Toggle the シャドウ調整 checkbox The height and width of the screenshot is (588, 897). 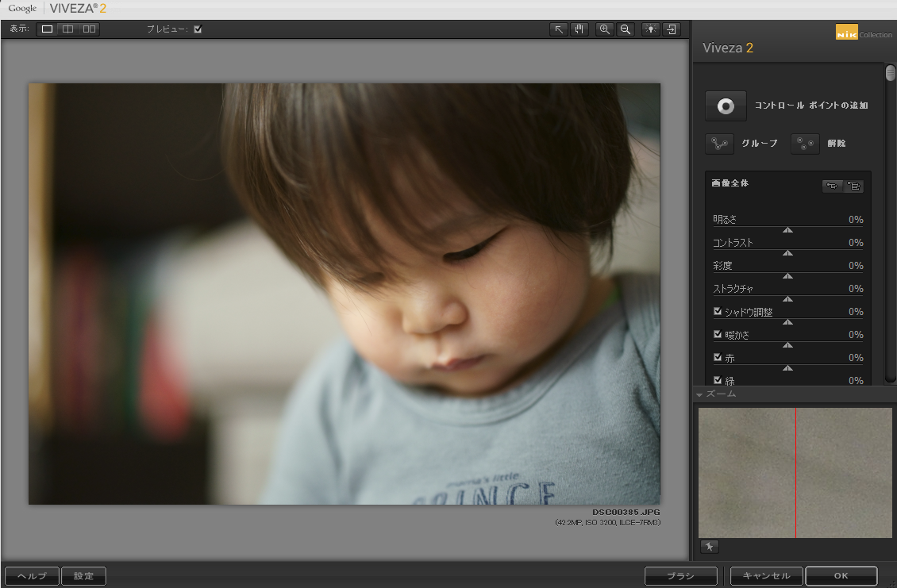pyautogui.click(x=718, y=312)
